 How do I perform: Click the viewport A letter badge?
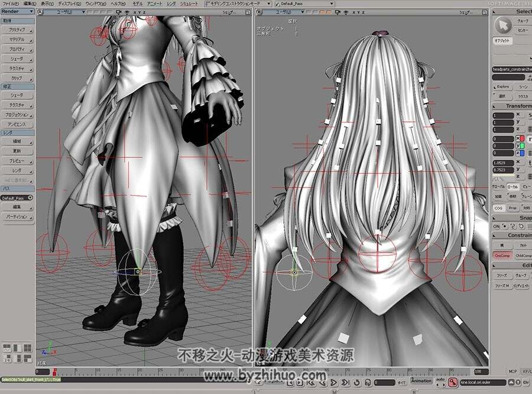[x=40, y=12]
